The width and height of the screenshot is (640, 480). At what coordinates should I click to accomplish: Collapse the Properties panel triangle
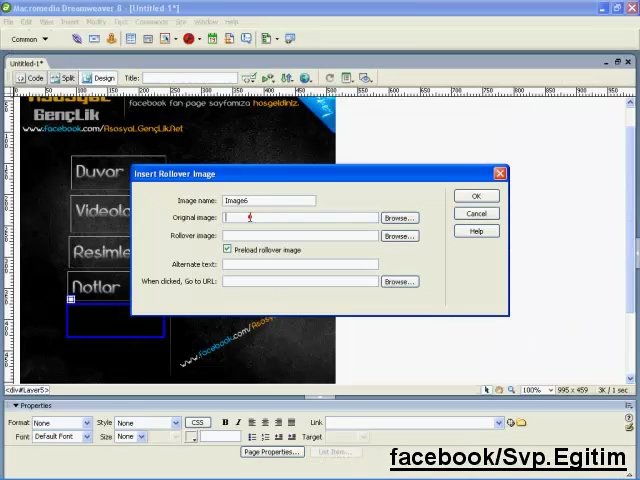point(16,405)
